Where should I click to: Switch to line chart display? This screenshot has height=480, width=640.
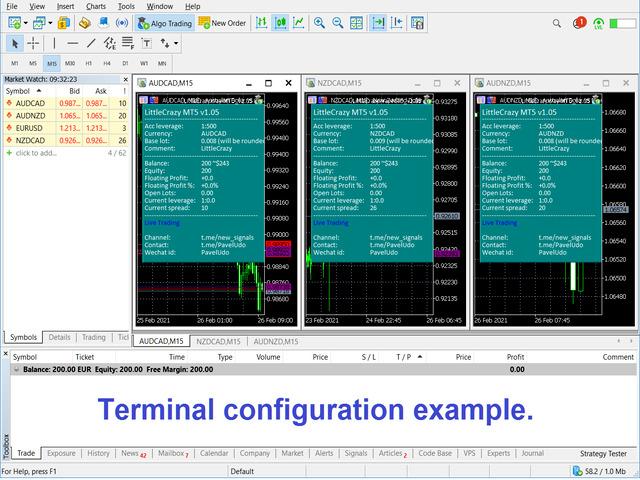[x=297, y=22]
